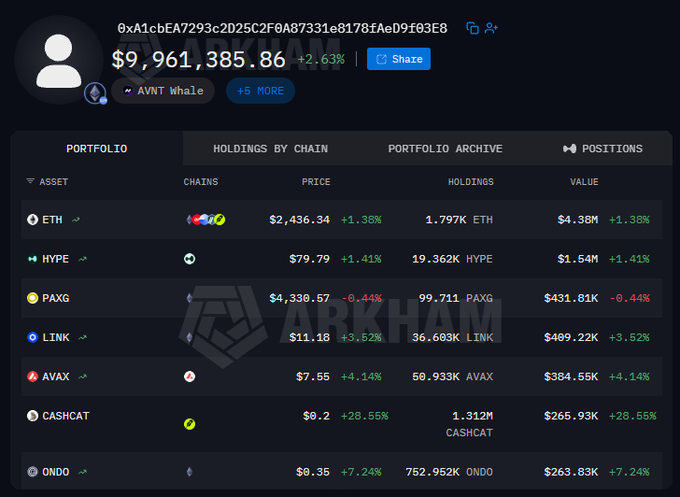Sort by the PRICE column header
This screenshot has width=680, height=497.
pyautogui.click(x=316, y=182)
